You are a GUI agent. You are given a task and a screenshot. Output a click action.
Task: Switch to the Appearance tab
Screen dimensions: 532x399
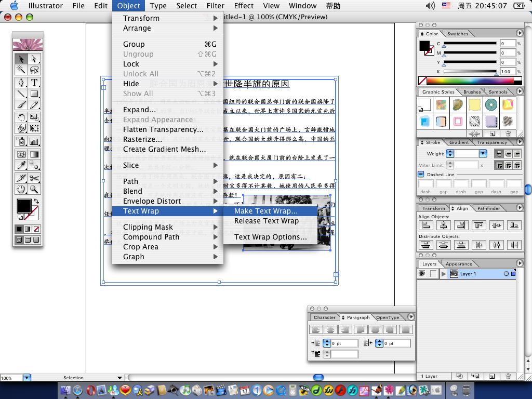point(459,264)
